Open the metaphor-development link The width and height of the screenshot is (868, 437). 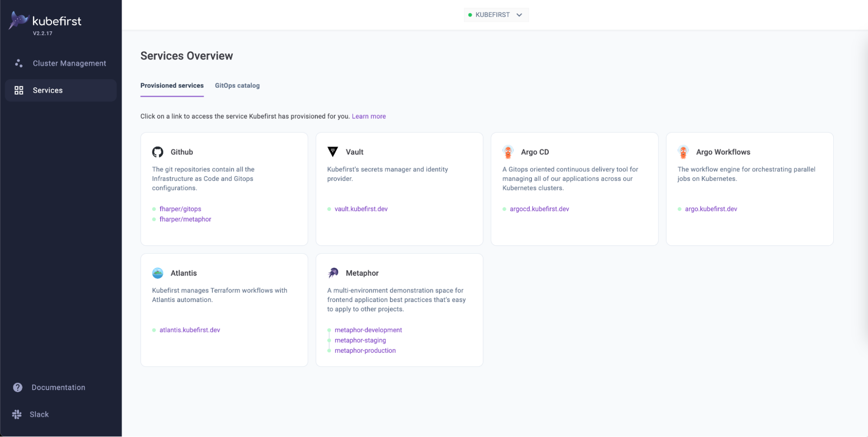tap(368, 330)
